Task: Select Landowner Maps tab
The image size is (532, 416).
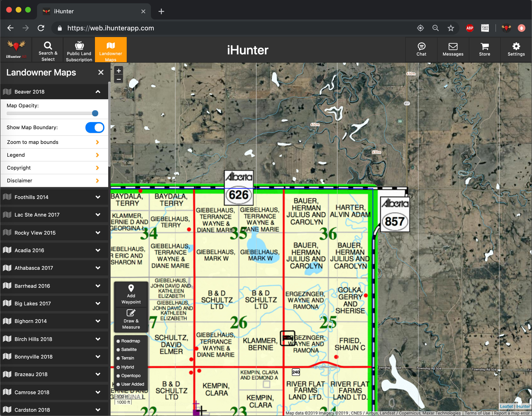Action: tap(111, 50)
